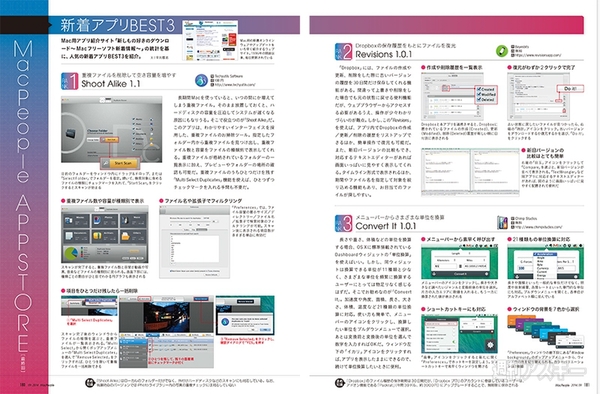Click the 復元がわずか2クリックで完了 subheading
The image size is (600, 394).
(543, 67)
